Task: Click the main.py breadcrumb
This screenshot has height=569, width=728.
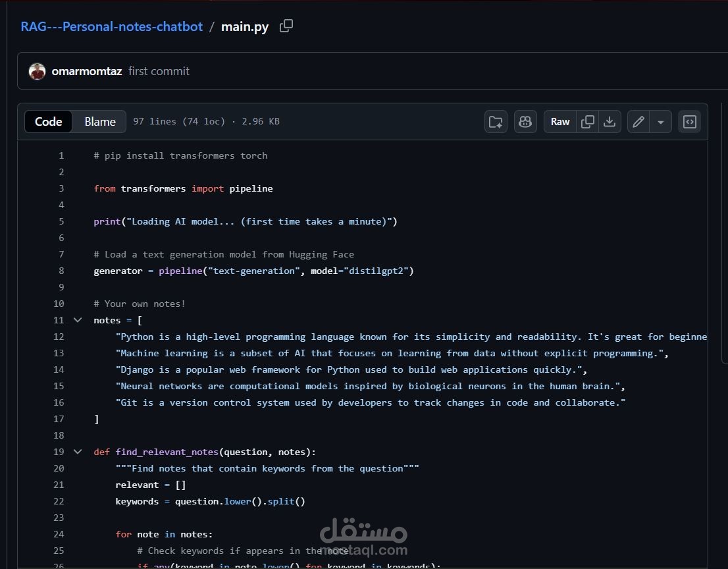Action: [x=244, y=27]
